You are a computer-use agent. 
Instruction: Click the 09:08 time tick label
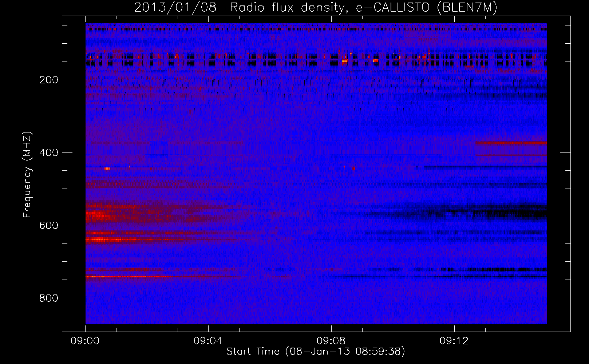click(331, 341)
